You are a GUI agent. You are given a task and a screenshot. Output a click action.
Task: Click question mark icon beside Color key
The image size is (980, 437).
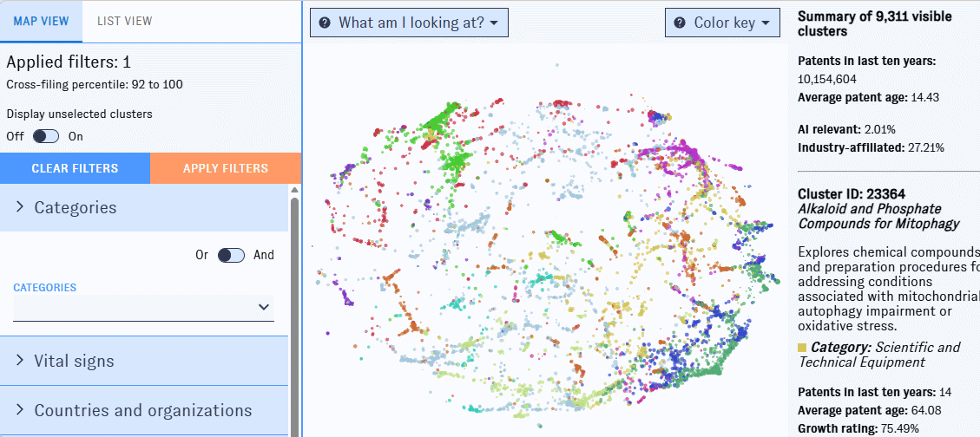tap(680, 23)
